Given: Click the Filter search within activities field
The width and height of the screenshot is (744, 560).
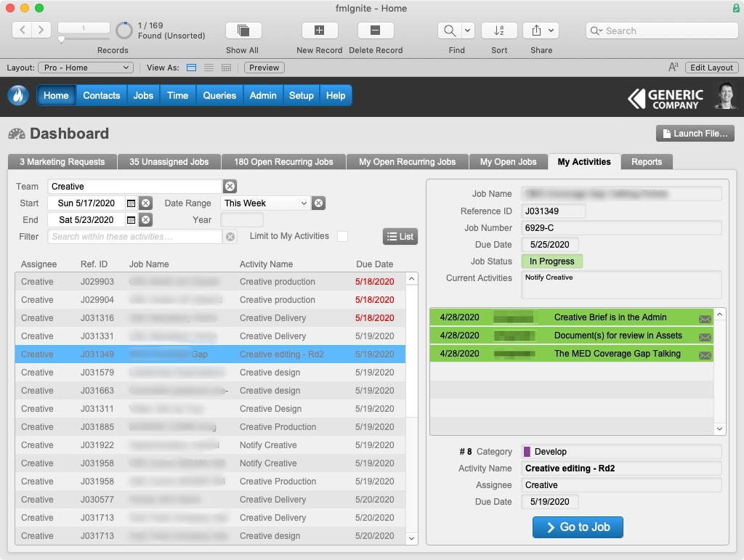Looking at the screenshot, I should [x=134, y=237].
